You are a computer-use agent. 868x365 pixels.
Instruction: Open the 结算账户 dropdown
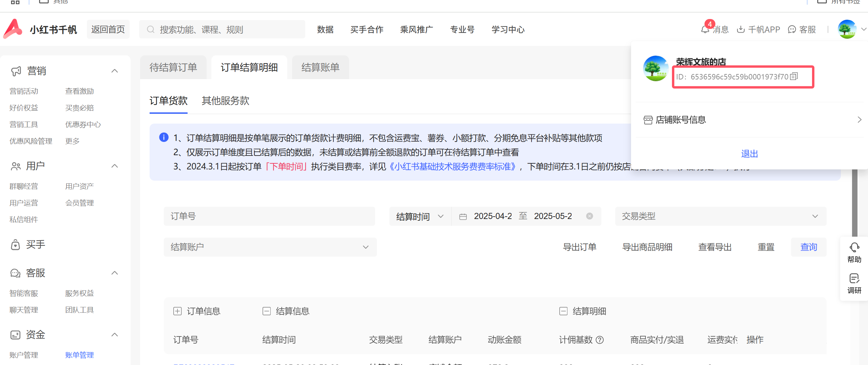(x=270, y=247)
